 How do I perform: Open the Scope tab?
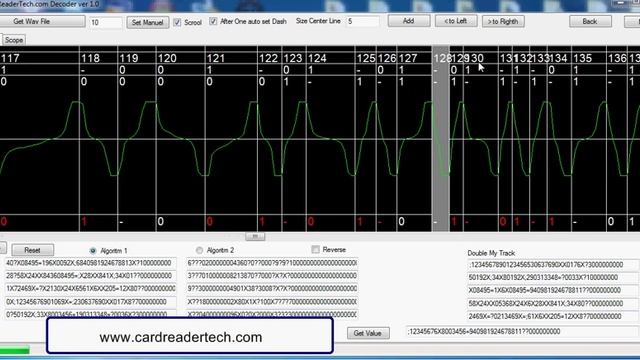coord(14,40)
